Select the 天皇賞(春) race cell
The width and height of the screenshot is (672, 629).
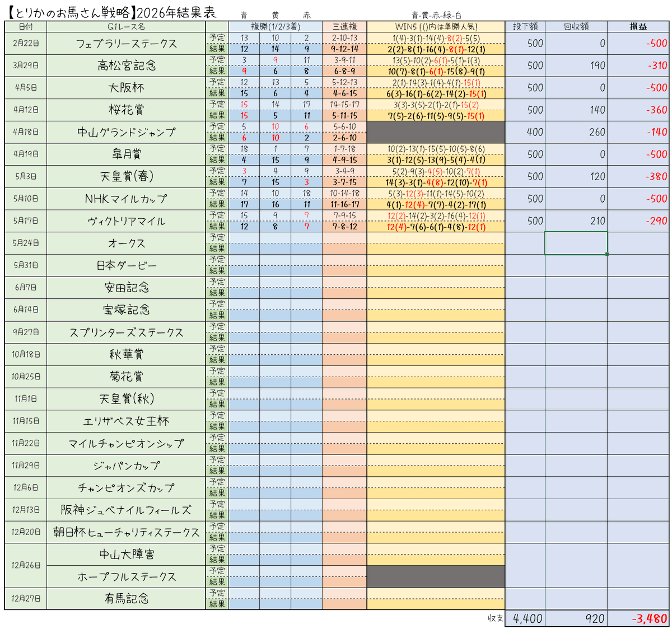126,176
